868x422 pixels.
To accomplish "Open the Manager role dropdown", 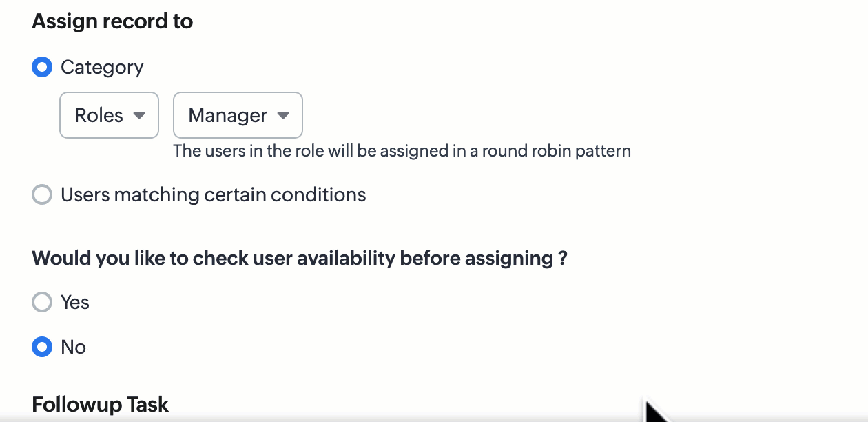I will tap(237, 115).
